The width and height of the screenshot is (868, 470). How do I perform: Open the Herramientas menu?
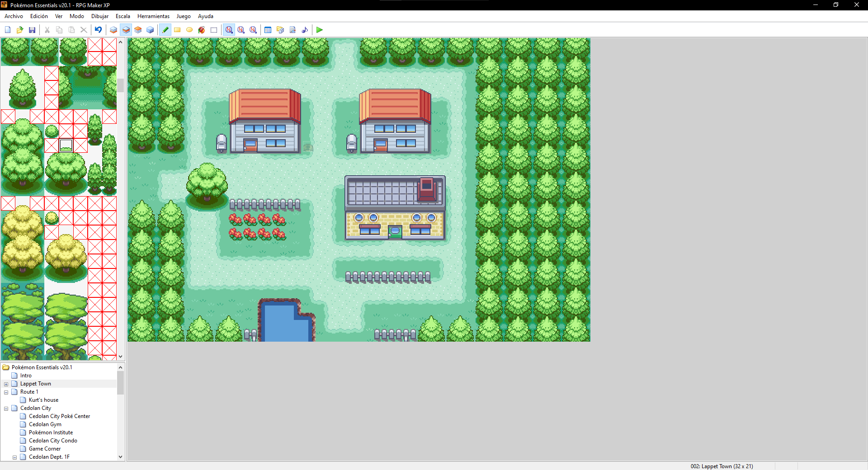pyautogui.click(x=153, y=16)
